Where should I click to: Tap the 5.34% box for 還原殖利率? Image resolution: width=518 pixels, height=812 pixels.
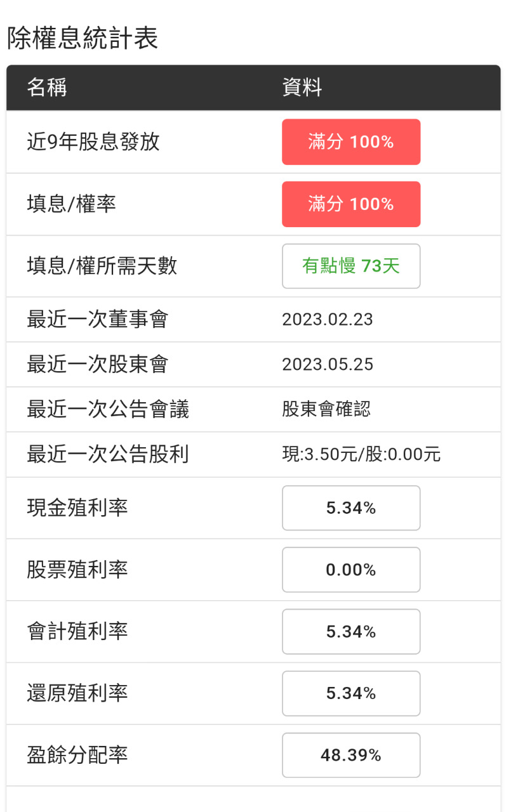coord(351,693)
